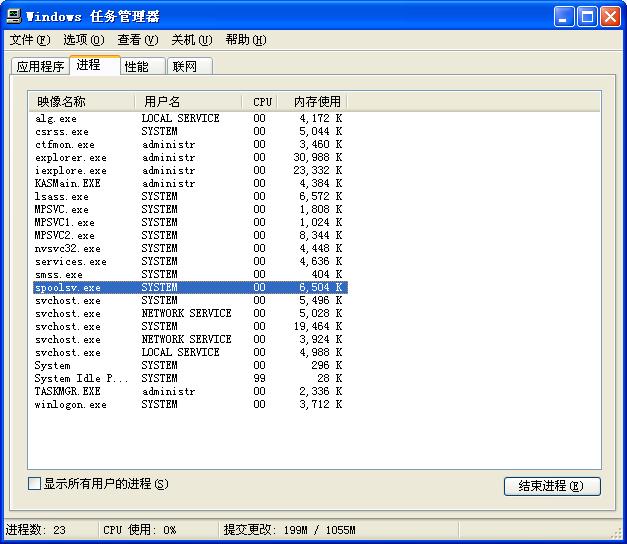Screen dimensions: 627x544
Task: Select svchost.exe using 19,464 K
Action: [x=190, y=326]
